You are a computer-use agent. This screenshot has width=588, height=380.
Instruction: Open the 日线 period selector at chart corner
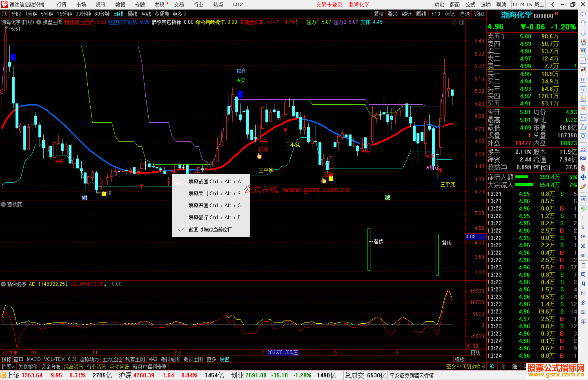[476, 352]
